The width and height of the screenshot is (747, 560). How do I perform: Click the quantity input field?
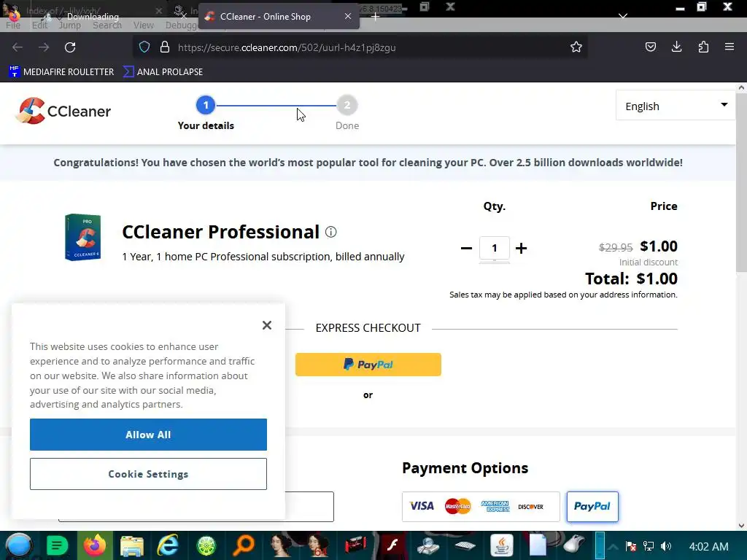[495, 248]
